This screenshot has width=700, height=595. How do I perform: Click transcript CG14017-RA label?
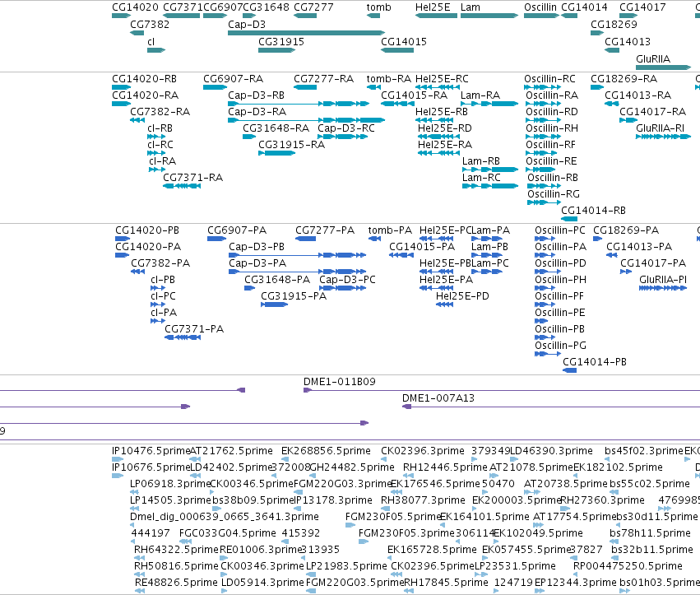pyautogui.click(x=652, y=112)
